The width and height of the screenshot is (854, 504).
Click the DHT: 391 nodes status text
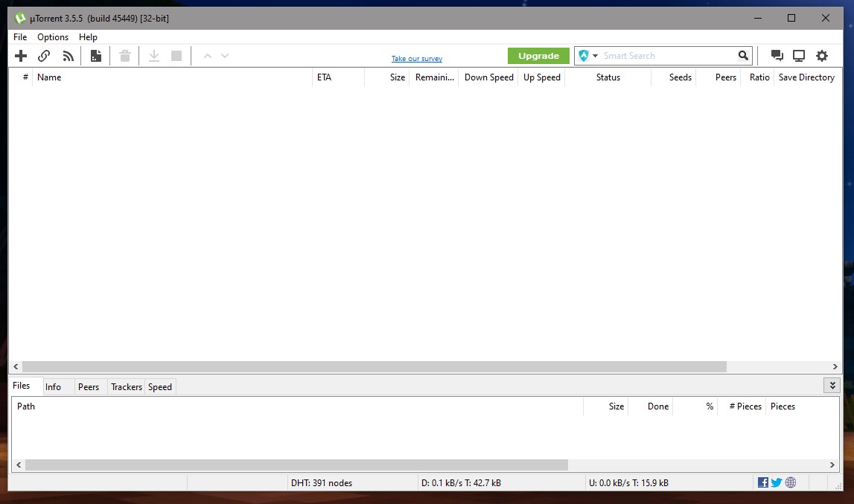(x=322, y=482)
